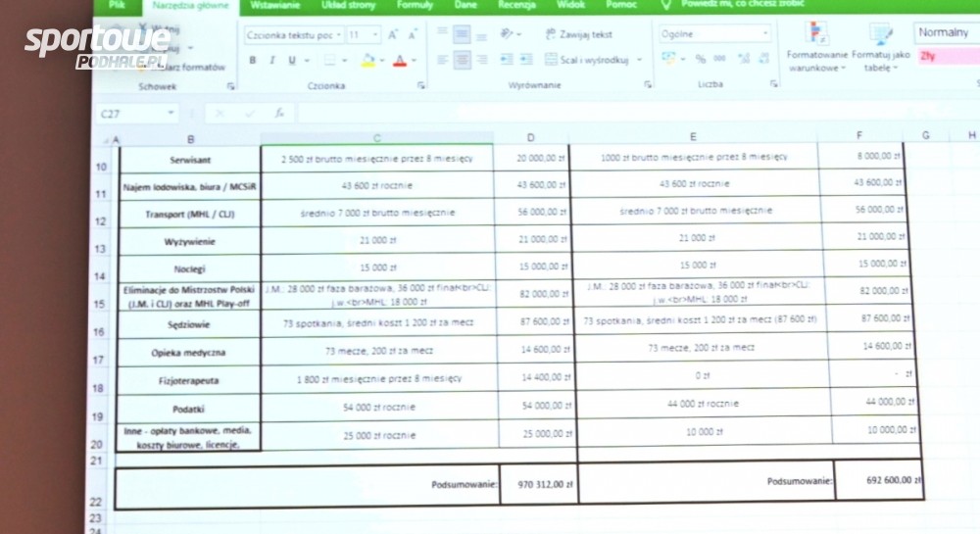Click the fill color bucket icon

tap(367, 60)
